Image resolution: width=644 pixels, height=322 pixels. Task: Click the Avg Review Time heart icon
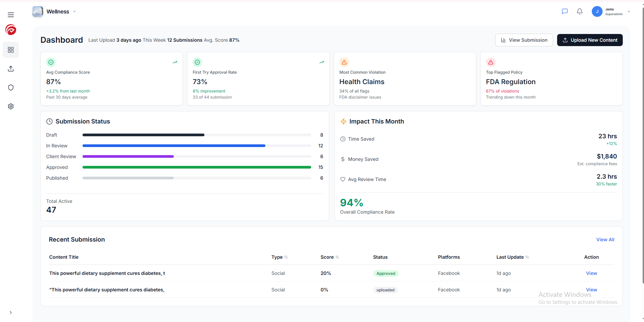pos(343,179)
